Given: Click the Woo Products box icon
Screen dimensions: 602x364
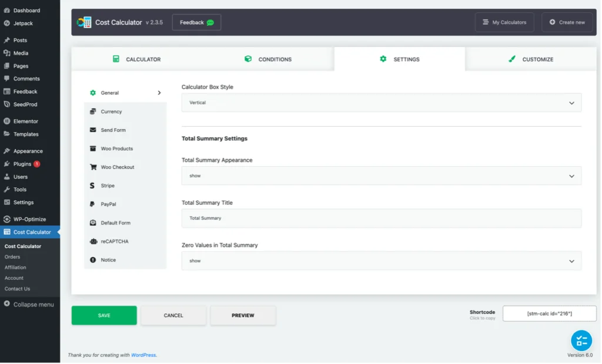Looking at the screenshot, I should [x=93, y=149].
